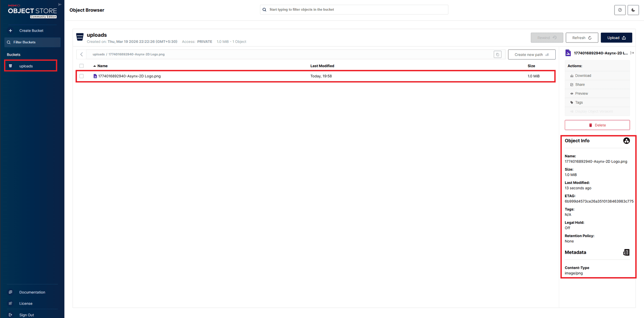
Task: Refresh the object list
Action: [x=582, y=38]
